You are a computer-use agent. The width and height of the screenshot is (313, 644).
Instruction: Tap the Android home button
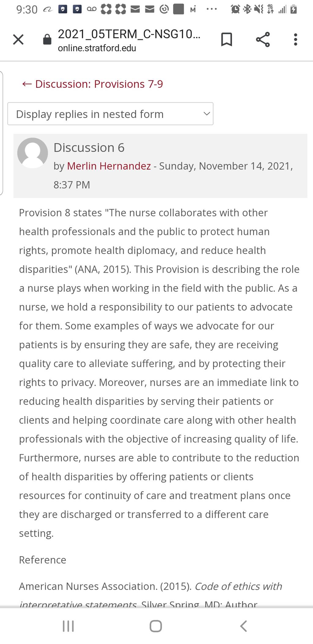click(x=156, y=626)
